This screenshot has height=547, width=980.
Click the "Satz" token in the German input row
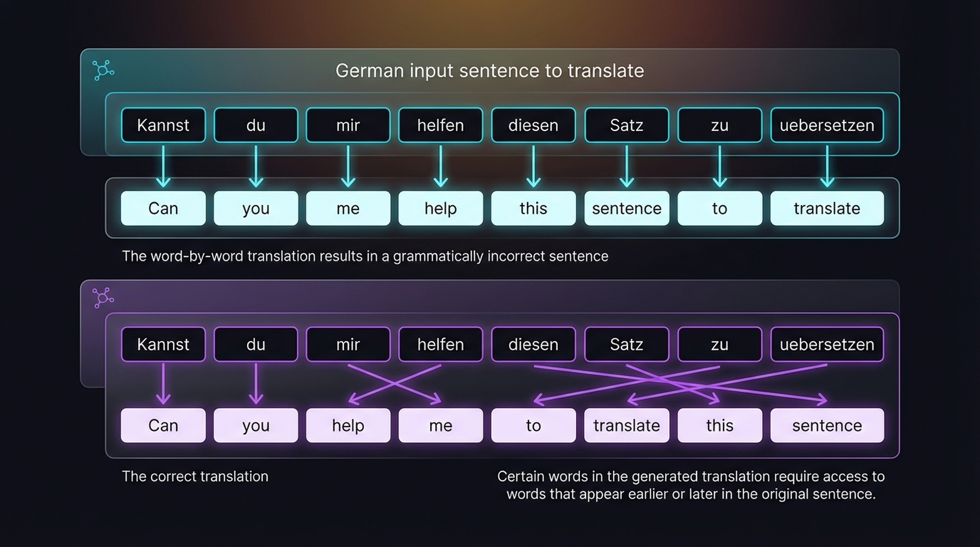tap(626, 125)
